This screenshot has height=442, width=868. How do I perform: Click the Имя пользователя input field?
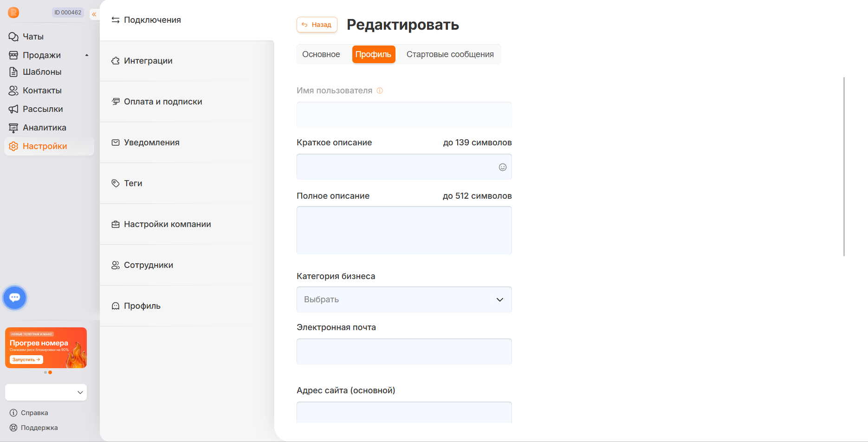pos(404,115)
